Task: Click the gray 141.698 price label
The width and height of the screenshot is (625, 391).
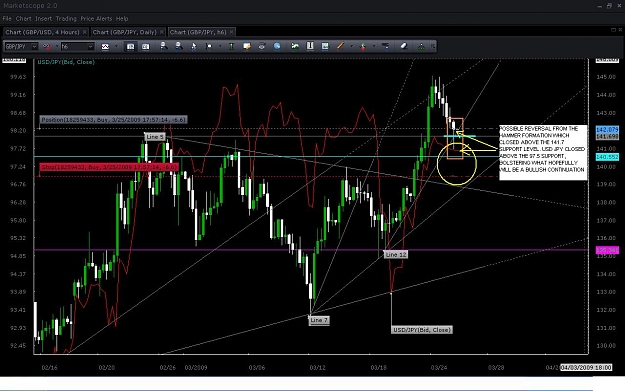Action: (x=607, y=136)
